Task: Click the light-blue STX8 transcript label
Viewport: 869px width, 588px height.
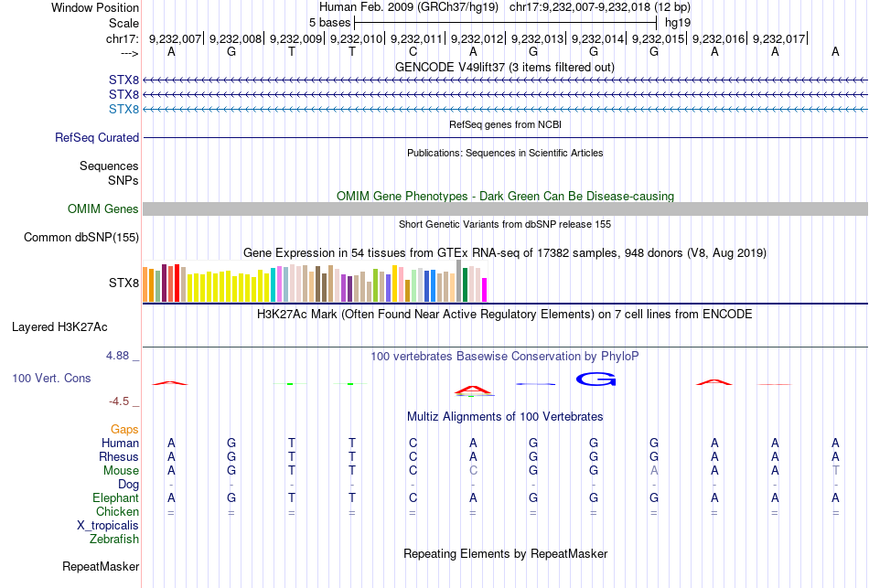Action: [123, 109]
